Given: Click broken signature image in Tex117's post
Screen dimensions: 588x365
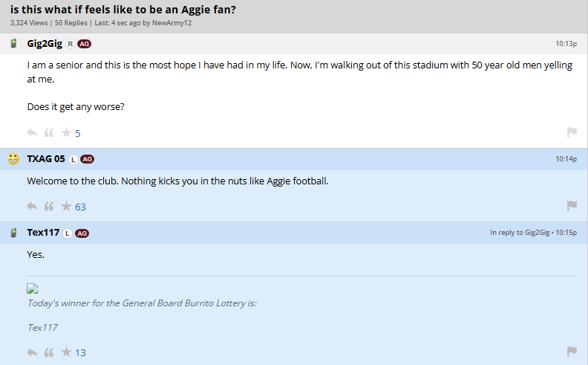Looking at the screenshot, I should [x=33, y=289].
